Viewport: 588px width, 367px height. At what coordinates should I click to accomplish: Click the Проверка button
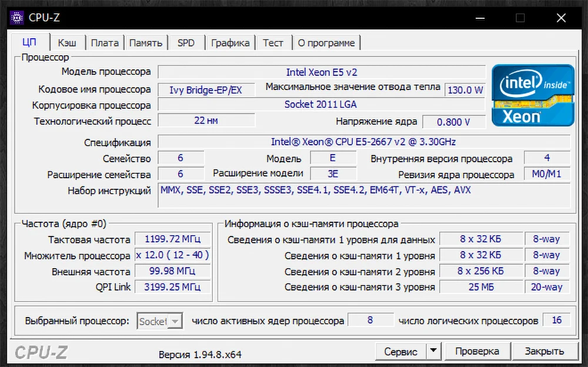coord(477,351)
